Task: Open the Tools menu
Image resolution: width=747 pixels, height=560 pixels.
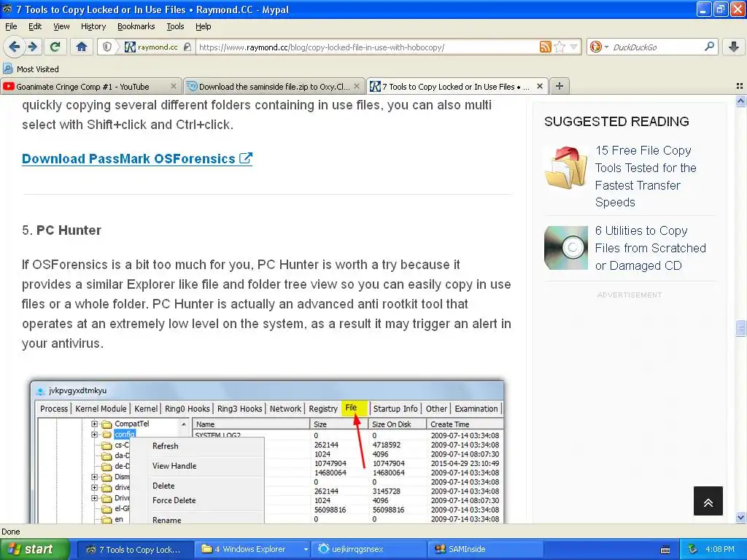Action: click(175, 26)
